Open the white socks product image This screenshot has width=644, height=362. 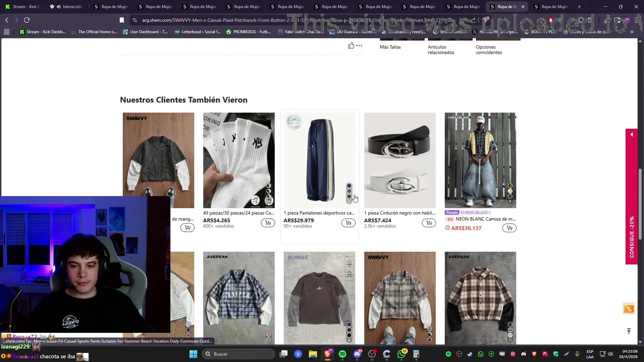[x=238, y=160]
